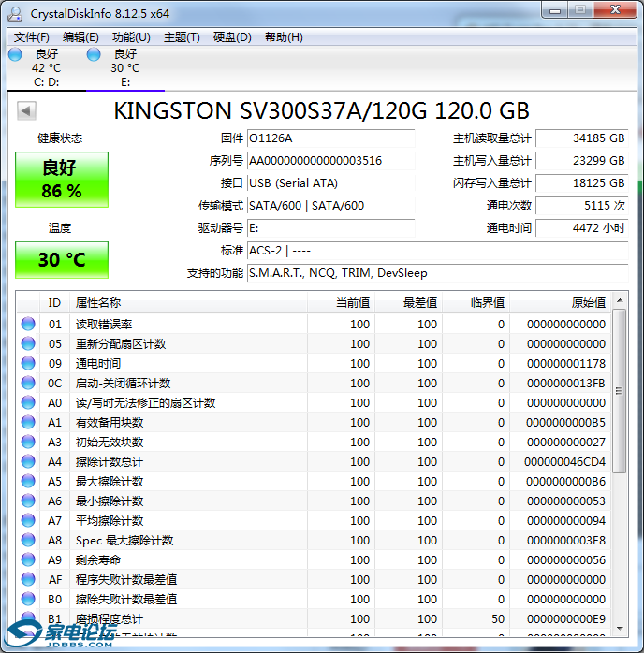Click status icon of row 01 读取错误率
This screenshot has width=644, height=653.
tap(28, 324)
